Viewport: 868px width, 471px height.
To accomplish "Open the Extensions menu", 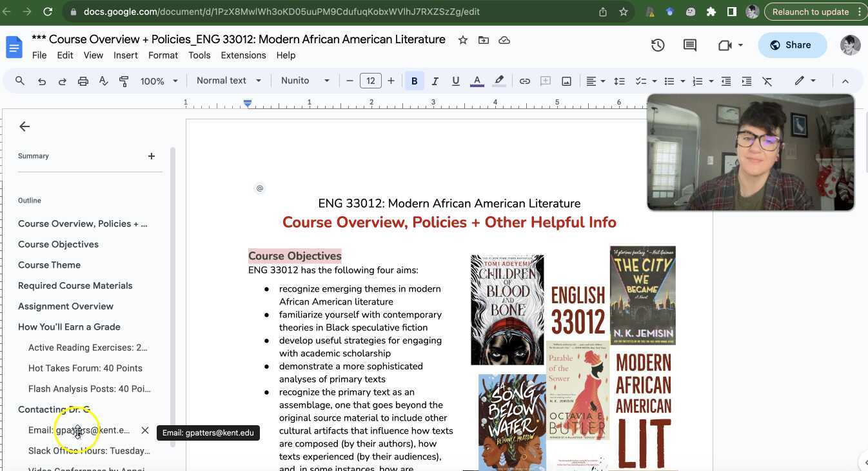I will (243, 55).
